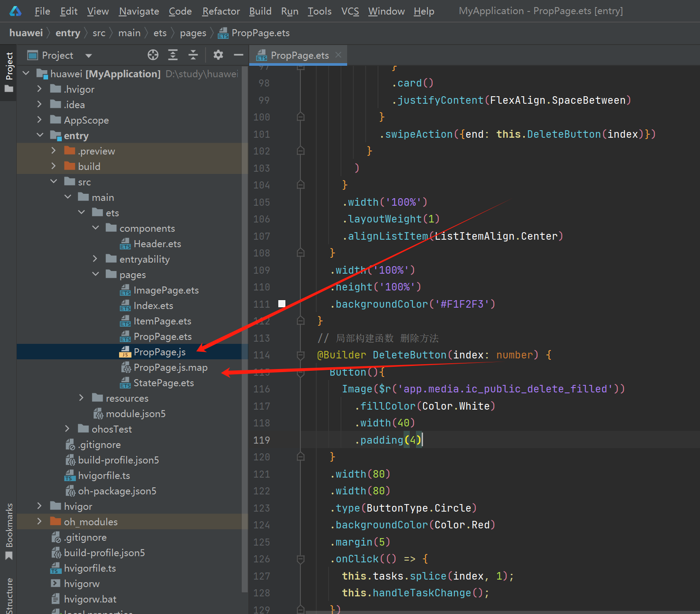Select hvigorw.bat file

(90, 599)
